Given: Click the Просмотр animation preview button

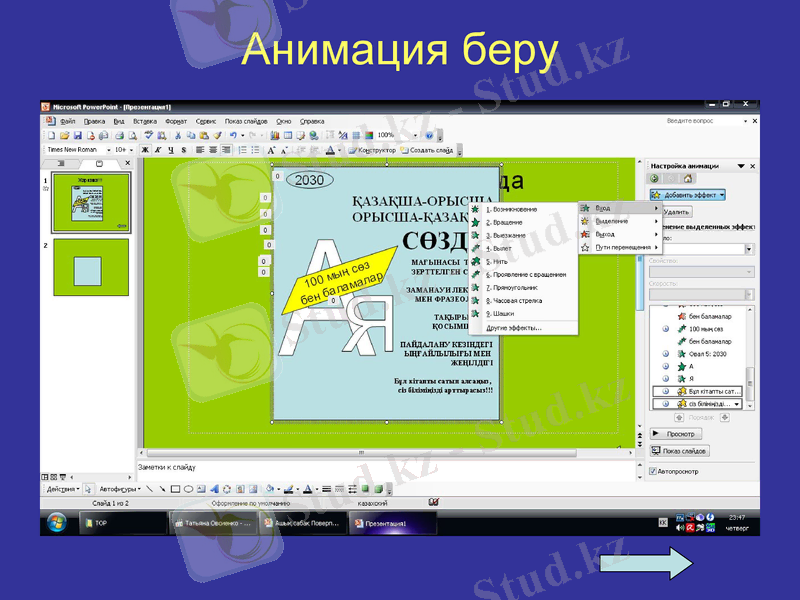Looking at the screenshot, I should pyautogui.click(x=676, y=434).
